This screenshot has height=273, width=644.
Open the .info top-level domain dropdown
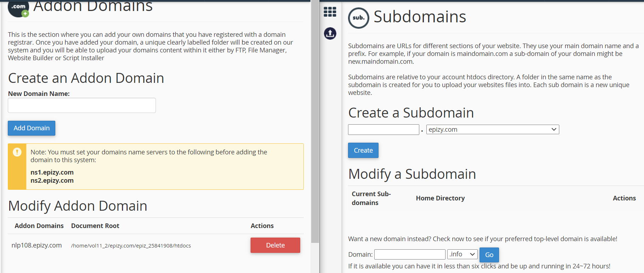pyautogui.click(x=462, y=254)
